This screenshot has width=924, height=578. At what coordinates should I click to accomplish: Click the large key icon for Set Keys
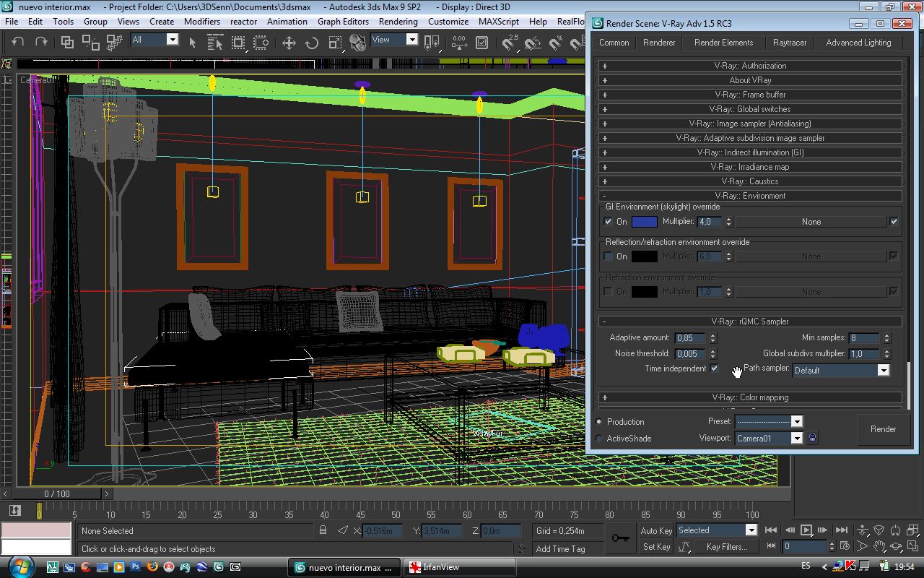tap(620, 538)
